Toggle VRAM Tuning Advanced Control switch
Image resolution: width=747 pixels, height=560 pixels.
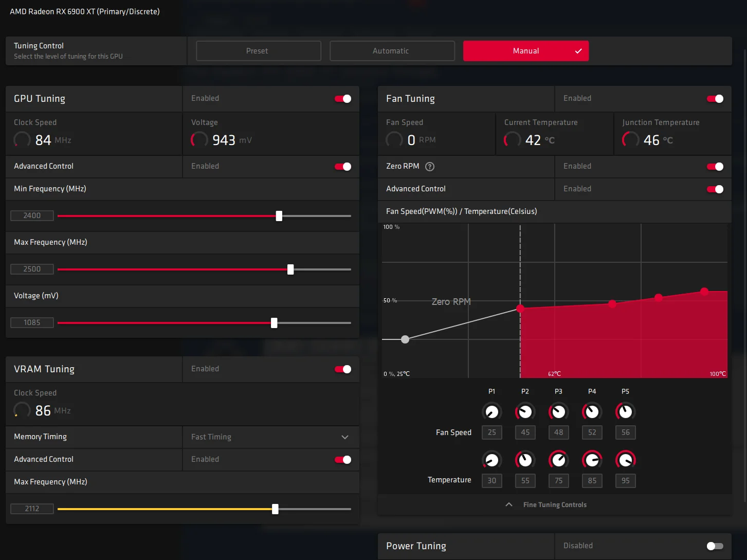(x=343, y=460)
